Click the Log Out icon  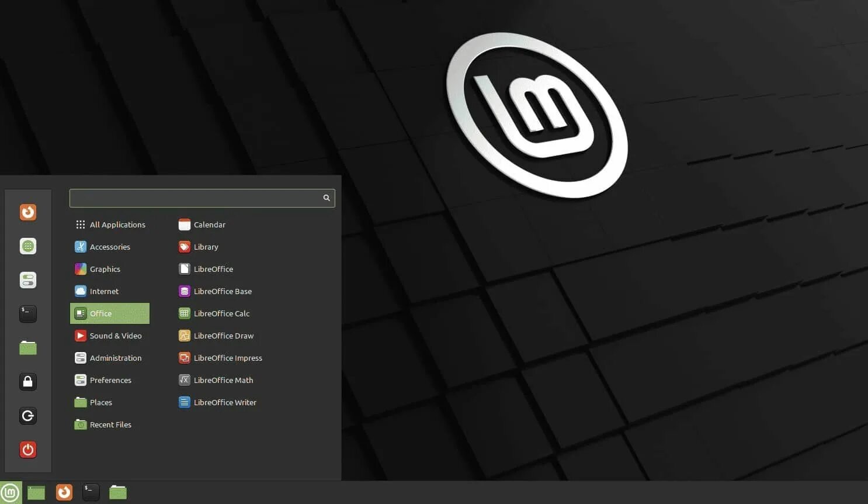[x=28, y=416]
